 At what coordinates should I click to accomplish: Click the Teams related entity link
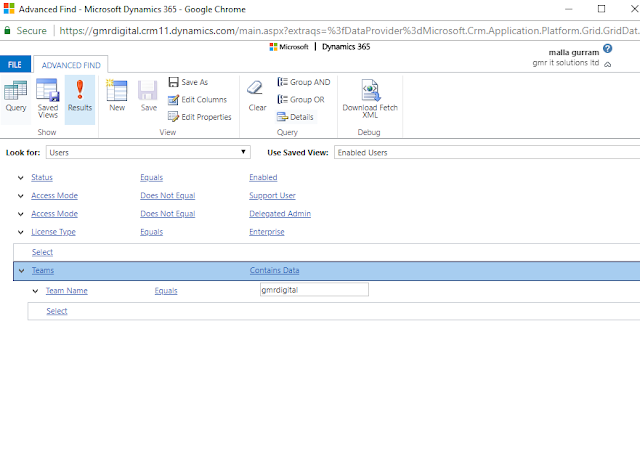(x=43, y=270)
